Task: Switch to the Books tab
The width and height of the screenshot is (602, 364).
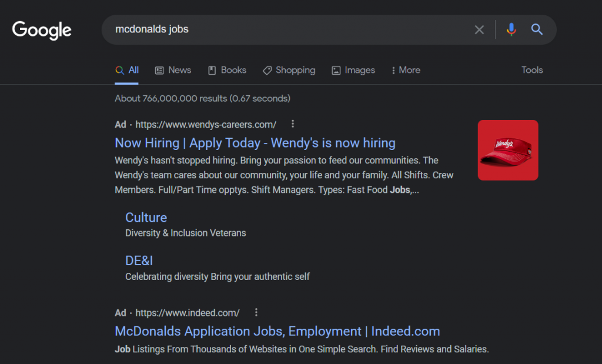Action: point(227,70)
